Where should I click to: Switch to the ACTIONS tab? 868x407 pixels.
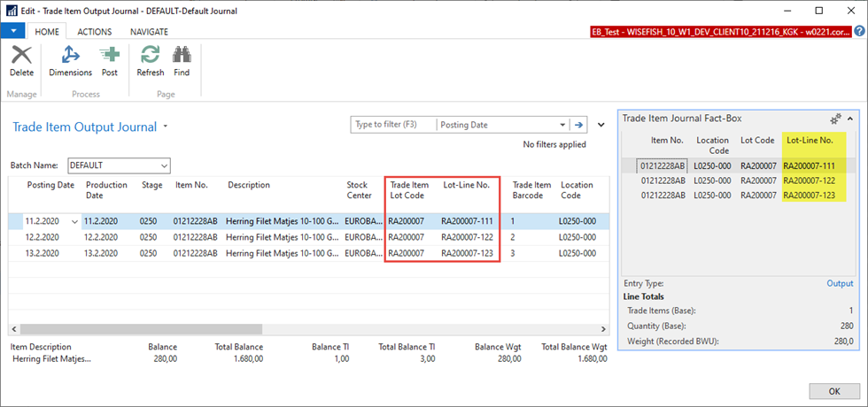[95, 31]
